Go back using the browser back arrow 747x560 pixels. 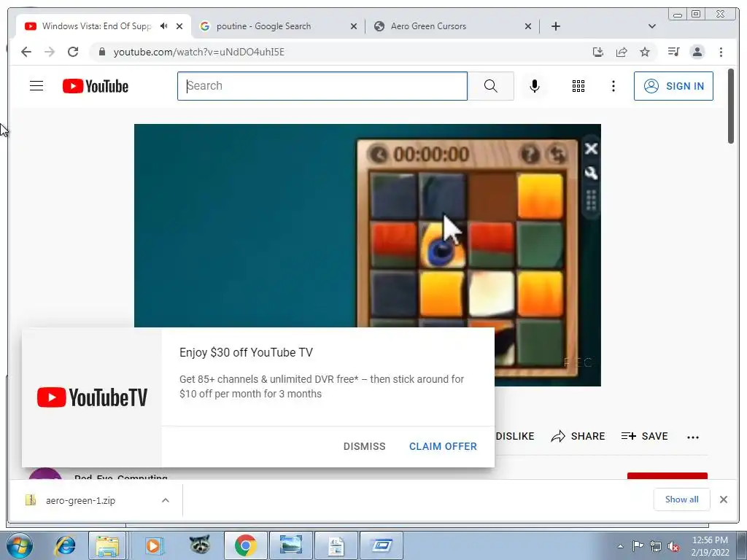pyautogui.click(x=26, y=52)
